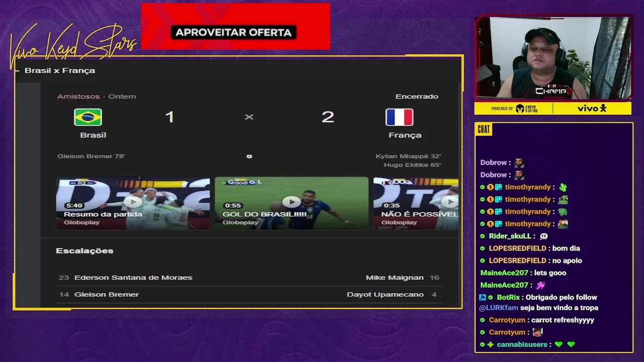Click Ederson Santana de Moraes row
The image size is (644, 362).
click(x=133, y=278)
